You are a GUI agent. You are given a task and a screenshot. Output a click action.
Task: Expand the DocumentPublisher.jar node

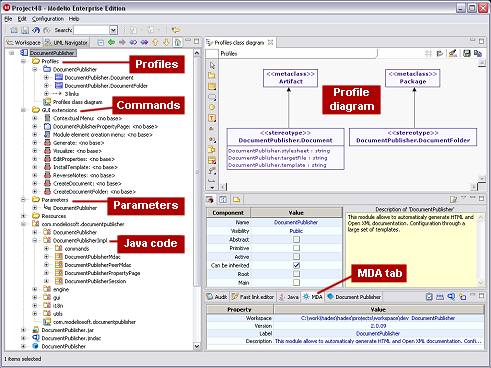pos(23,330)
